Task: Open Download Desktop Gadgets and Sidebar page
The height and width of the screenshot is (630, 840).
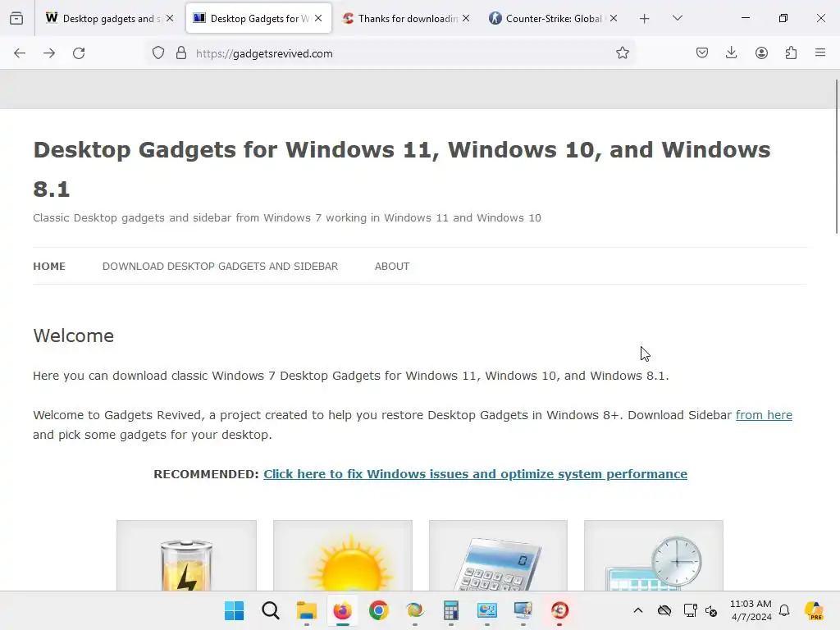Action: 220,267
